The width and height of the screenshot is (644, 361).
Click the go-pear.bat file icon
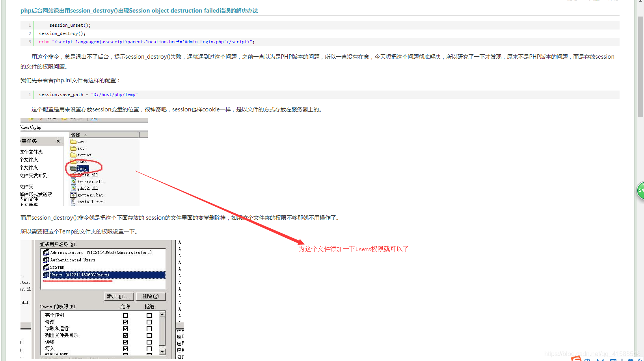pos(73,195)
